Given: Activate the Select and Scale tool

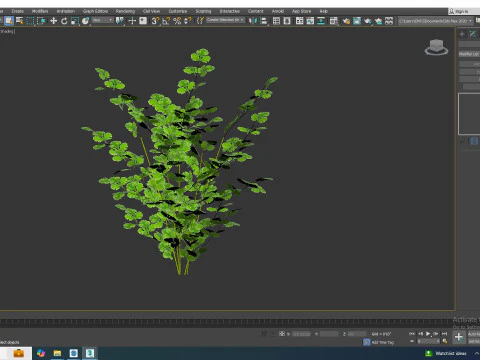Looking at the screenshot, I should coord(75,21).
